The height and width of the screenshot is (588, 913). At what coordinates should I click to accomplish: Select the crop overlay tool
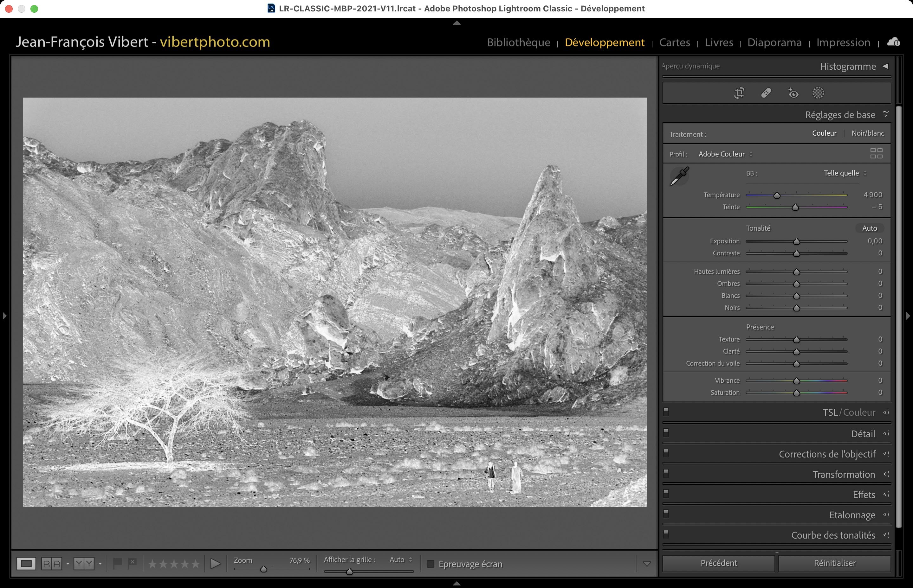739,93
